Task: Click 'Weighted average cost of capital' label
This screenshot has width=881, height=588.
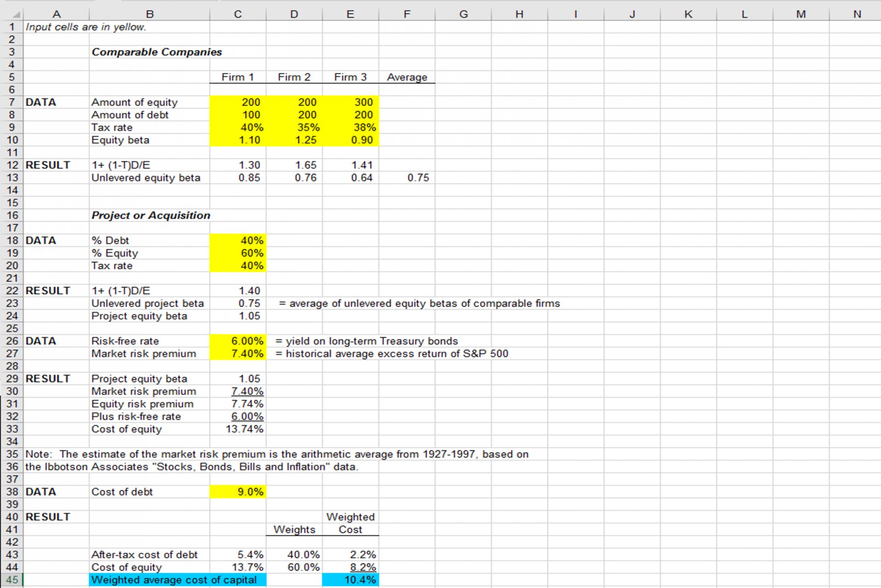Action: [x=174, y=580]
